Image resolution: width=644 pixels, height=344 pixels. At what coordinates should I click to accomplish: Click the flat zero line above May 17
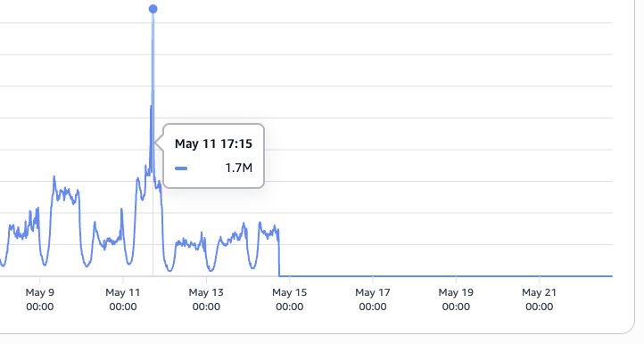pyautogui.click(x=373, y=276)
